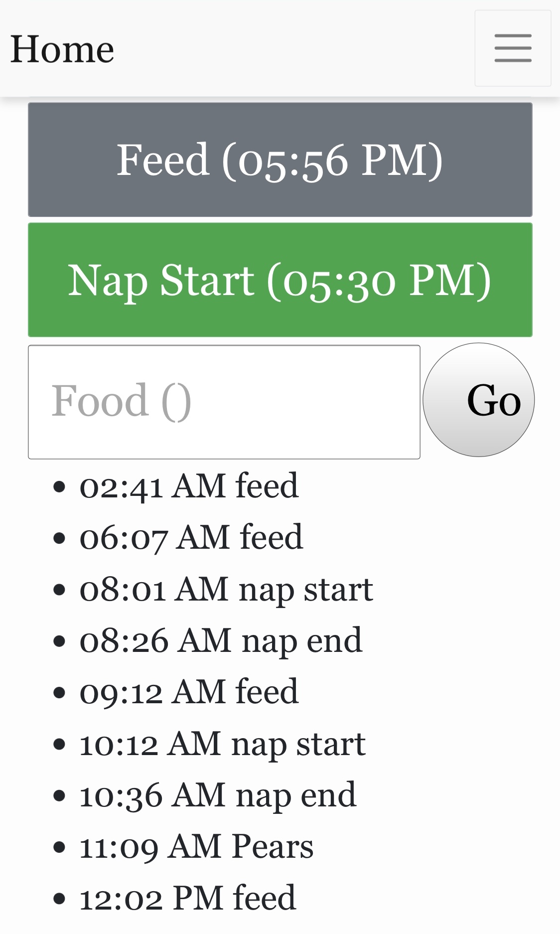560x934 pixels.
Task: Click the bullet beside 02:41 AM feed
Action: coord(59,487)
